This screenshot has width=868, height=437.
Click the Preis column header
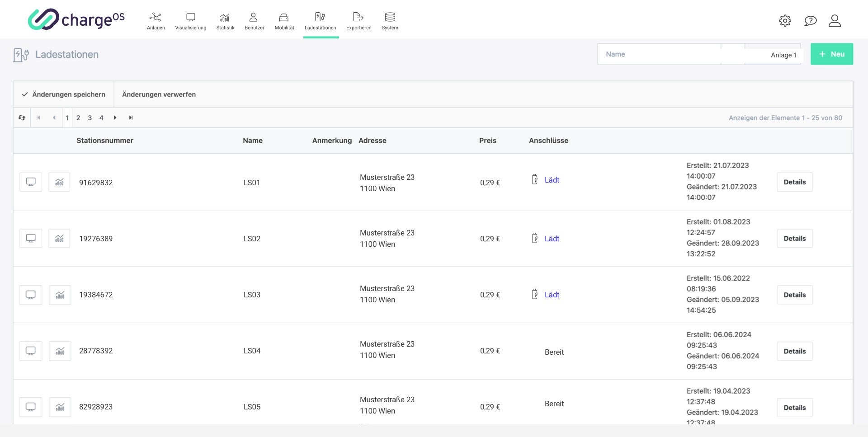point(488,141)
